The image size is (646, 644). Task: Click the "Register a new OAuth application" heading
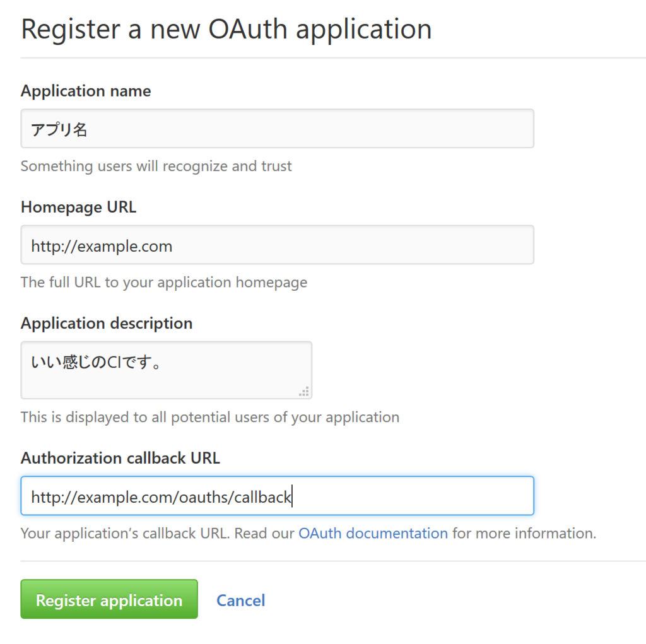click(x=226, y=29)
